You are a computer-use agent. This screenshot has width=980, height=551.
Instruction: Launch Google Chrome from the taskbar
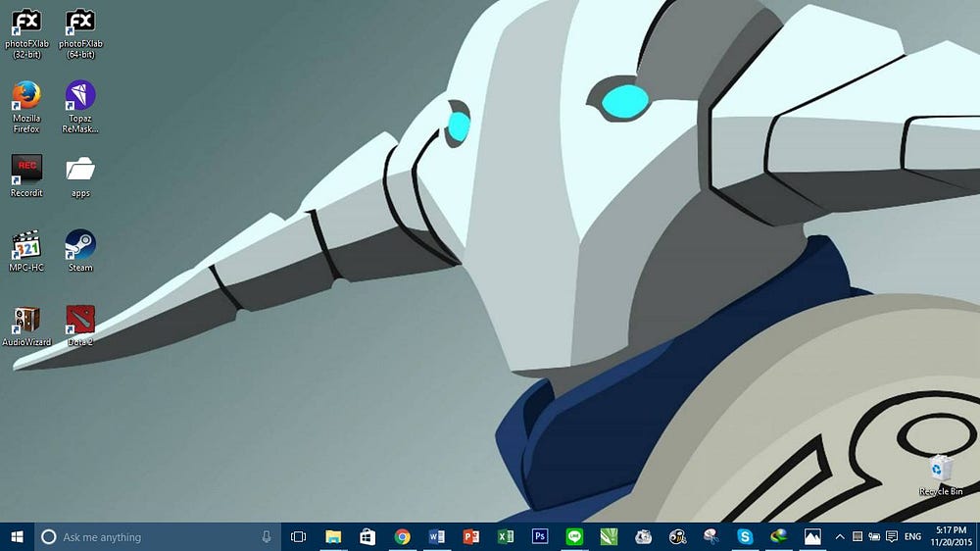[403, 536]
